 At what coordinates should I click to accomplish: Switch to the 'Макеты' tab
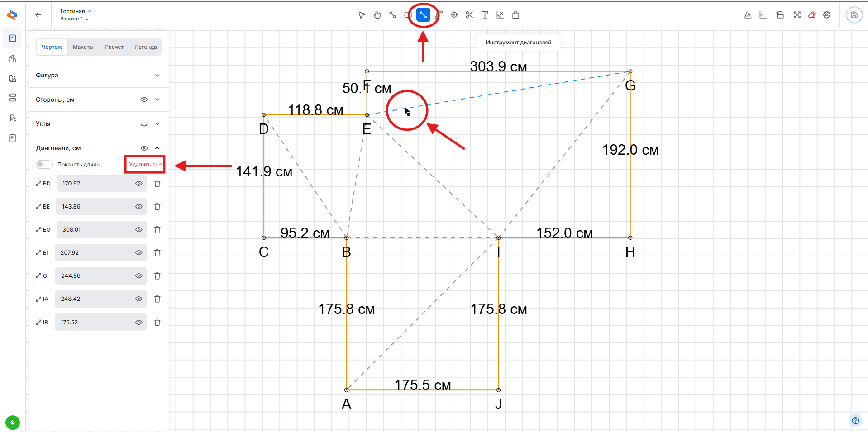pyautogui.click(x=83, y=47)
